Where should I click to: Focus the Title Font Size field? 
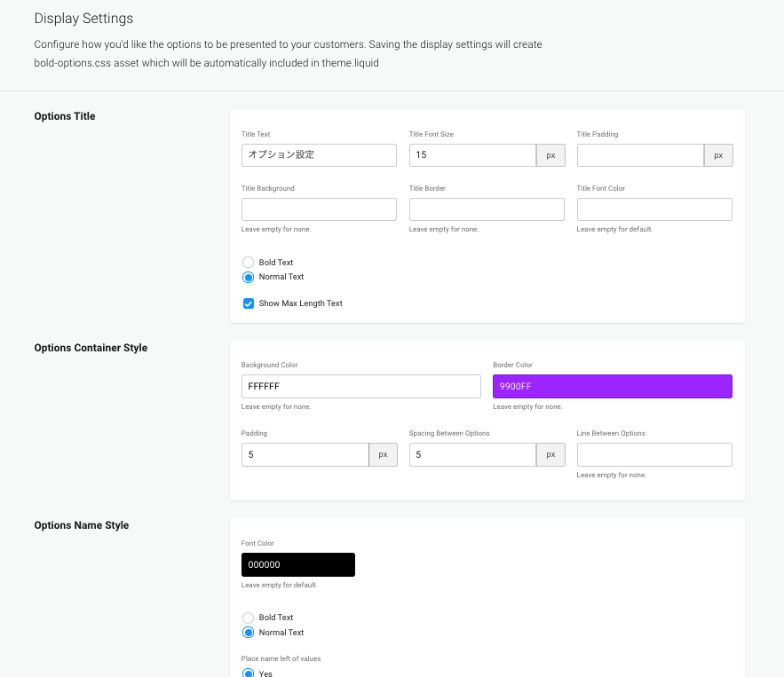[472, 155]
